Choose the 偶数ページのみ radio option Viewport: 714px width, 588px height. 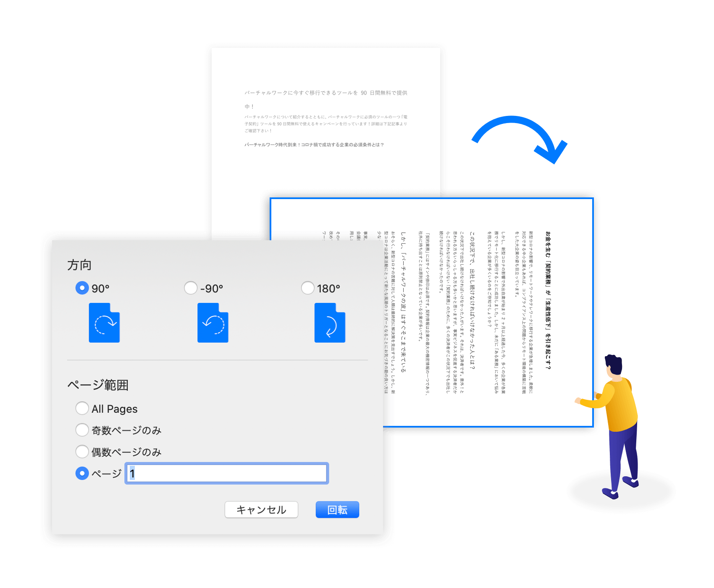point(82,452)
